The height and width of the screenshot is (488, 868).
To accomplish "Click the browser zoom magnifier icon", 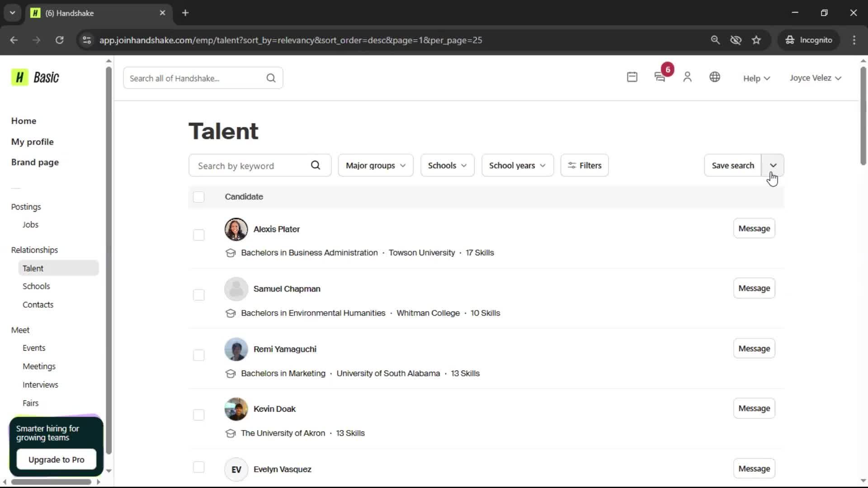I will click(715, 40).
